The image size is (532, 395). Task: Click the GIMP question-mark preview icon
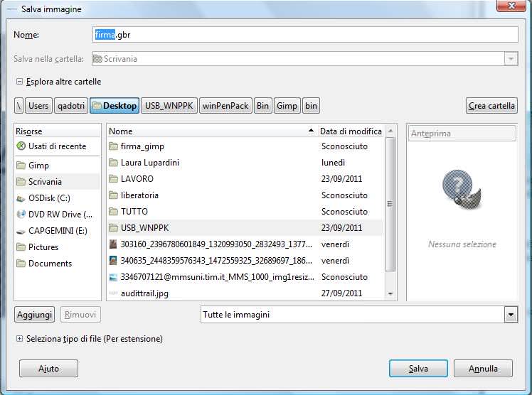pos(462,189)
